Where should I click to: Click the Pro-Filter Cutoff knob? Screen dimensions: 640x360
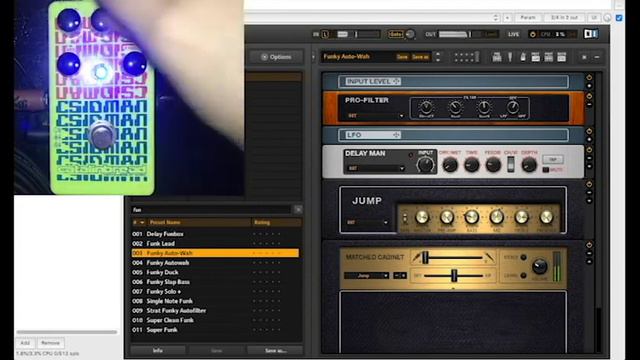click(426, 107)
